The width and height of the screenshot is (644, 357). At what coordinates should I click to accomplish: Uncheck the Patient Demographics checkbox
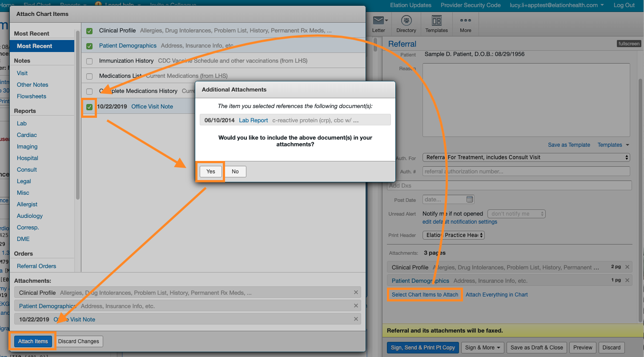(x=89, y=46)
